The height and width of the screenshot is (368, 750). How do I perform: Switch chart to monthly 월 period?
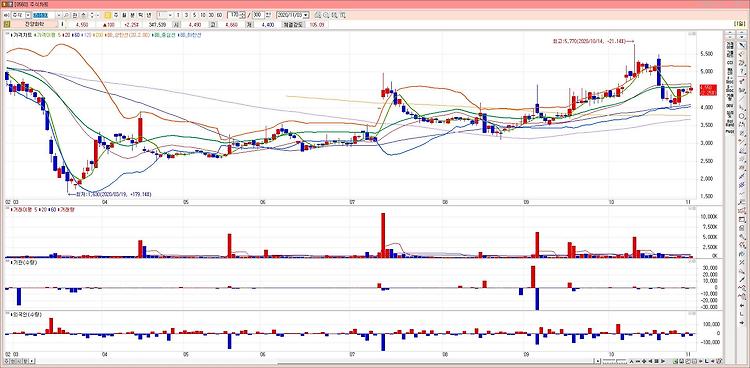pos(124,15)
